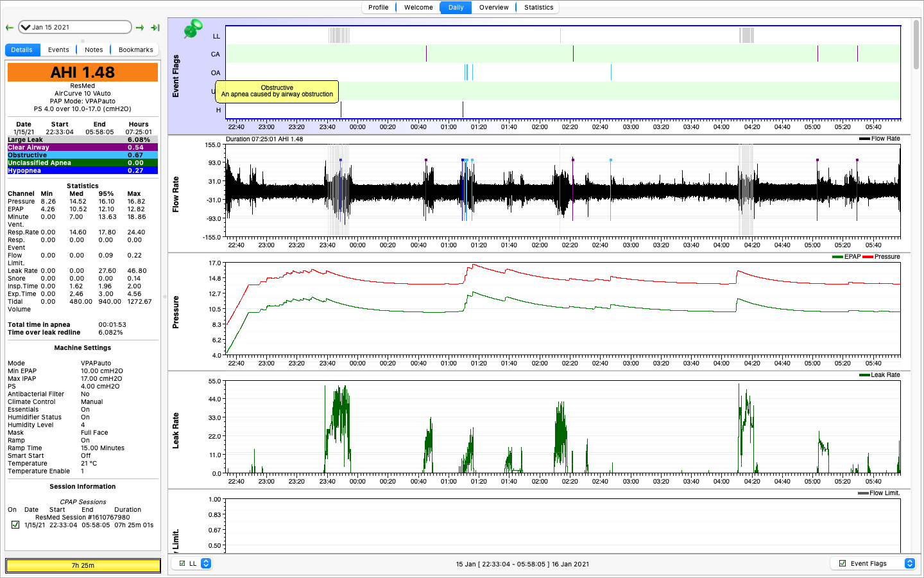This screenshot has height=578, width=924.
Task: Toggle the 1/15/21 CPAP session checkbox
Action: pos(15,525)
